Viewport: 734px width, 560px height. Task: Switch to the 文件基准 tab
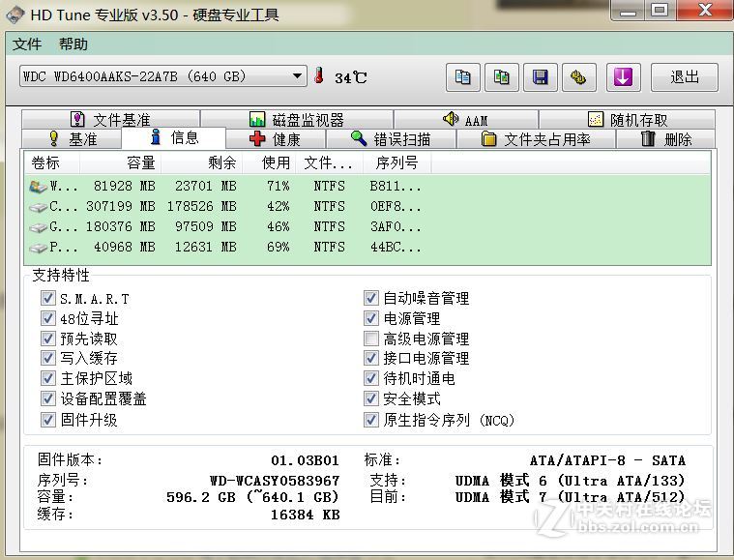(x=110, y=119)
